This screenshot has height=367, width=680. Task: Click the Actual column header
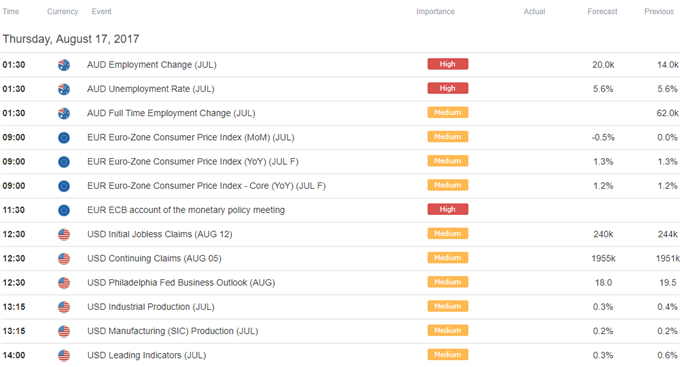point(534,12)
